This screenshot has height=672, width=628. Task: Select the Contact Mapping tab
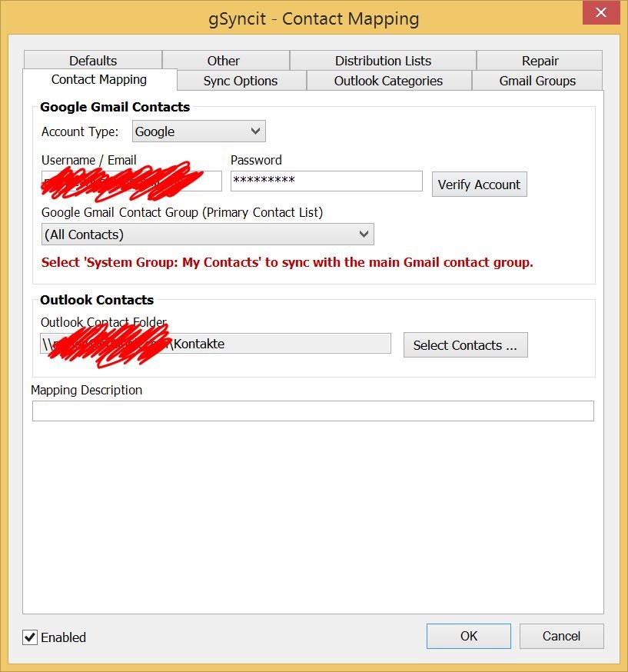[99, 80]
